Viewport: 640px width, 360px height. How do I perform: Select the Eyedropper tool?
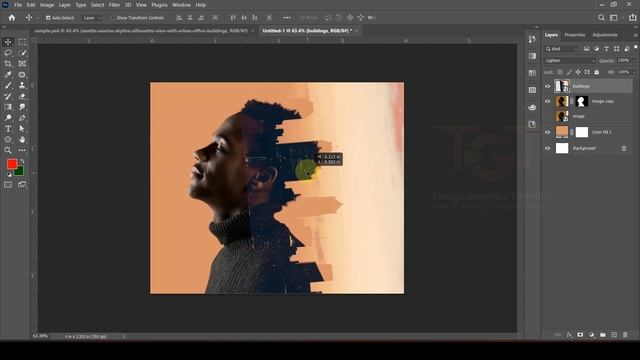point(8,75)
